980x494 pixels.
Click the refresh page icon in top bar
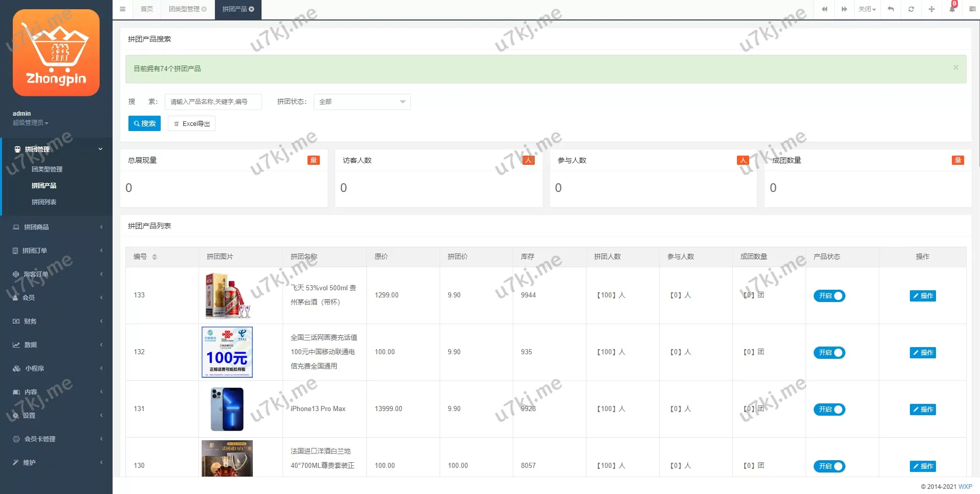911,9
